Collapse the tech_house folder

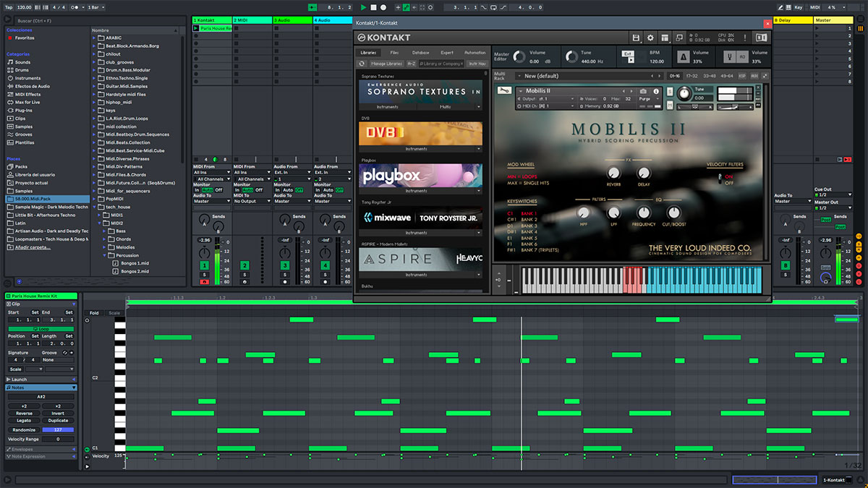pos(95,207)
